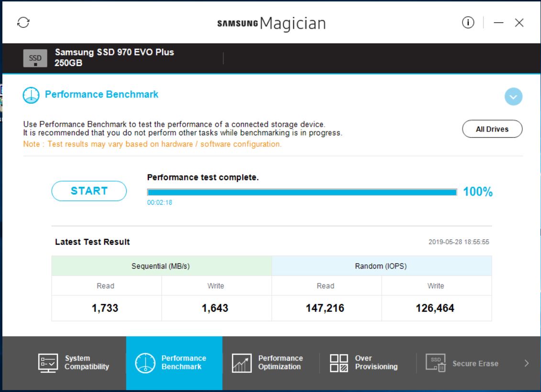541x392 pixels.
Task: Click the Latest Test Result heading
Action: pos(92,242)
